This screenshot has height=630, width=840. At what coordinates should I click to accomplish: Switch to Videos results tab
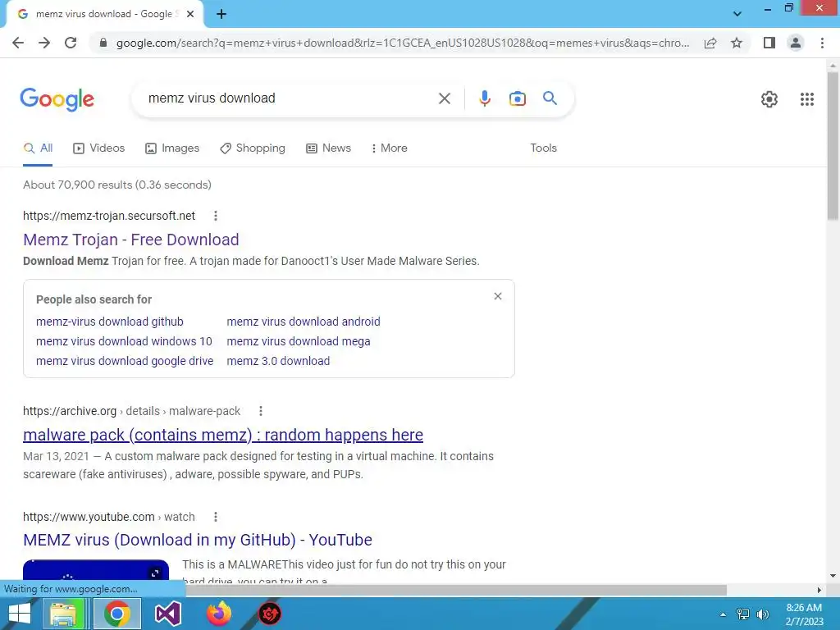coord(99,148)
